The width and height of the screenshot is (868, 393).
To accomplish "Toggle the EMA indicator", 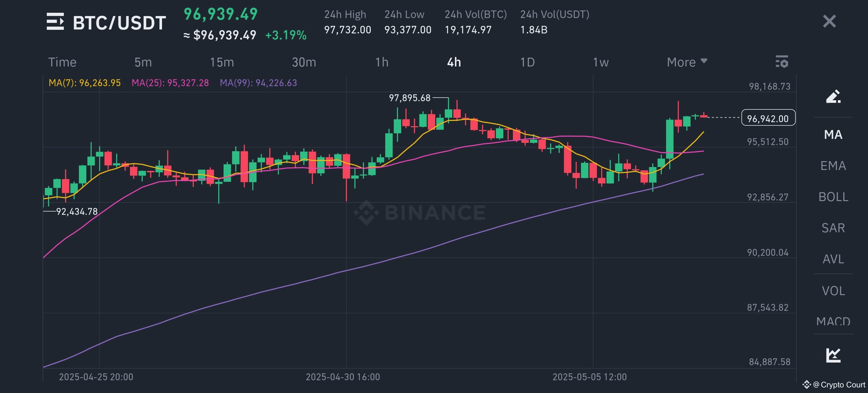I will tap(833, 166).
